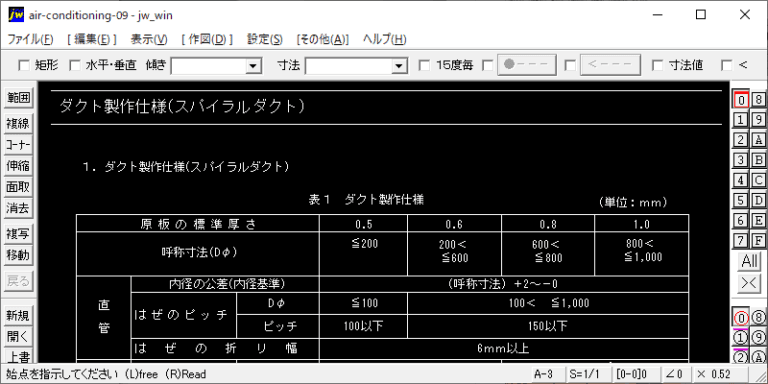Image resolution: width=768 pixels, height=384 pixels.
Task: Choose the コーナー corner tool
Action: pyautogui.click(x=18, y=144)
